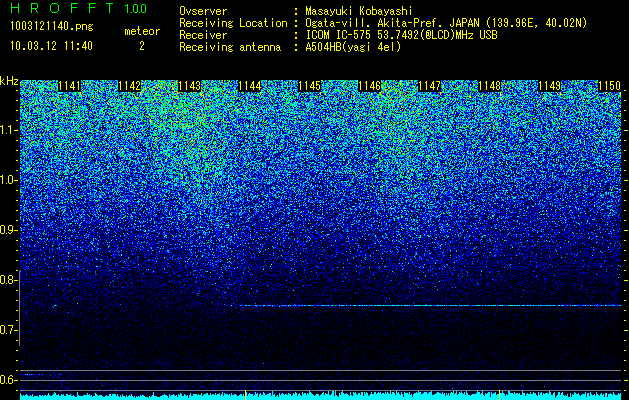The width and height of the screenshot is (629, 400).
Task: Click the 1142 time marker
Action: 130,86
